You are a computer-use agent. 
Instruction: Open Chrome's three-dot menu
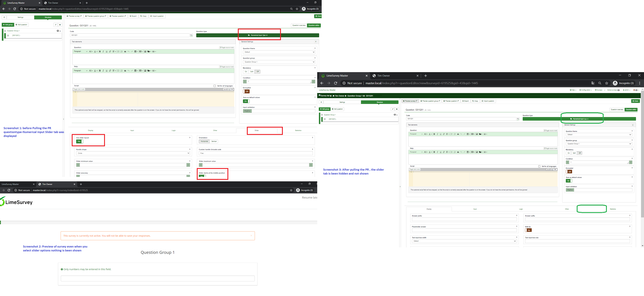[640, 83]
